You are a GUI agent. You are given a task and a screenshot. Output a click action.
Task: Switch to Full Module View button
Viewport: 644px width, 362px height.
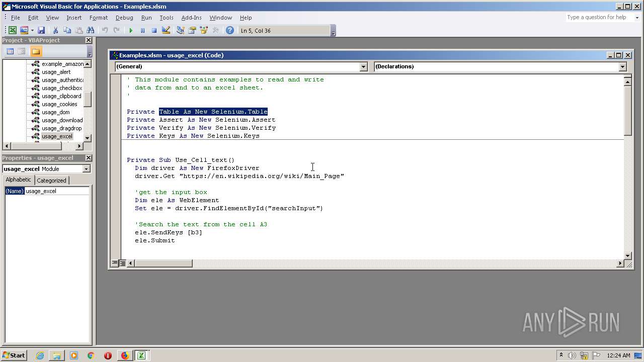(123, 263)
